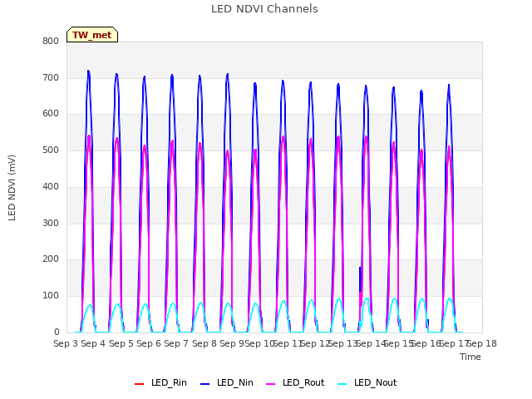
Task: Click the 800 y-axis tick value
Action: pos(51,41)
